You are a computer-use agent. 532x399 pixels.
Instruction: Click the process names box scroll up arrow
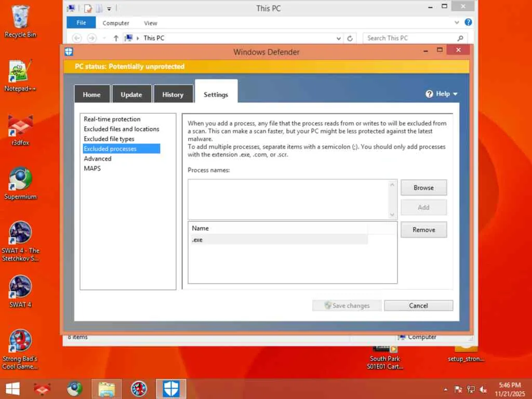[x=392, y=184]
